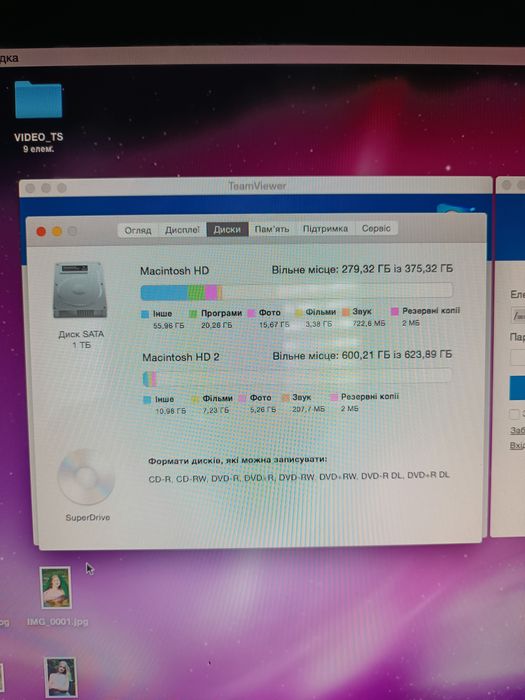This screenshot has width=525, height=700.
Task: Switch to the Пам'ять tab
Action: point(272,229)
